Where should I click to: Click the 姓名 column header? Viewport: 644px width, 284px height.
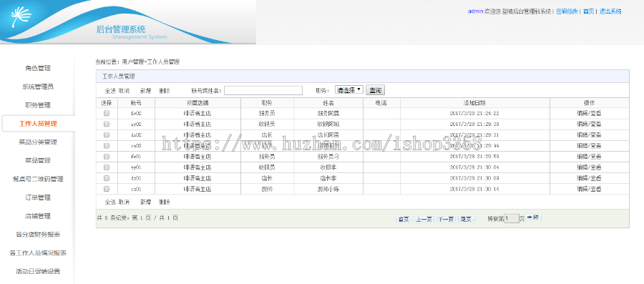coord(328,102)
